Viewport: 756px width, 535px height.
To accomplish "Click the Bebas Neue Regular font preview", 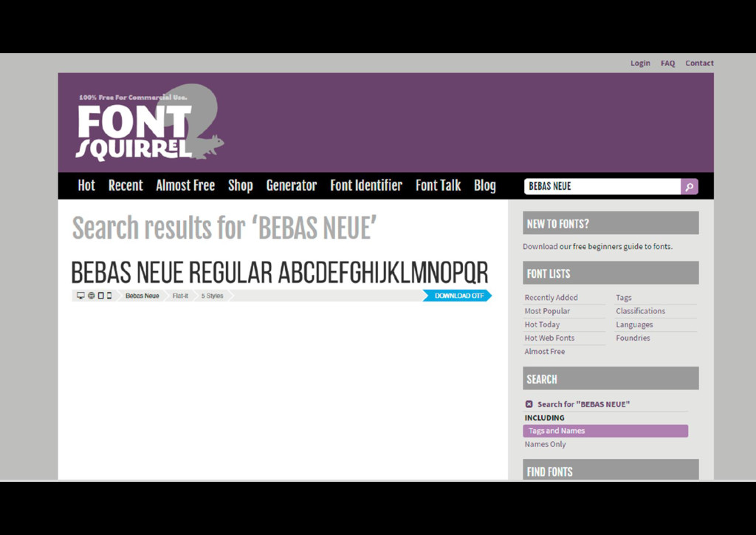I will click(280, 273).
